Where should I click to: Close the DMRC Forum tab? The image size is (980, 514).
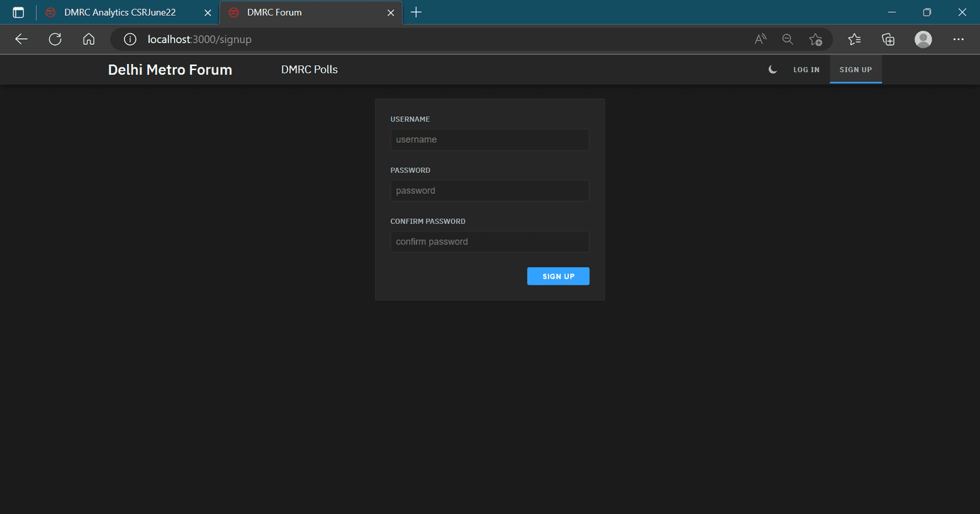point(391,12)
